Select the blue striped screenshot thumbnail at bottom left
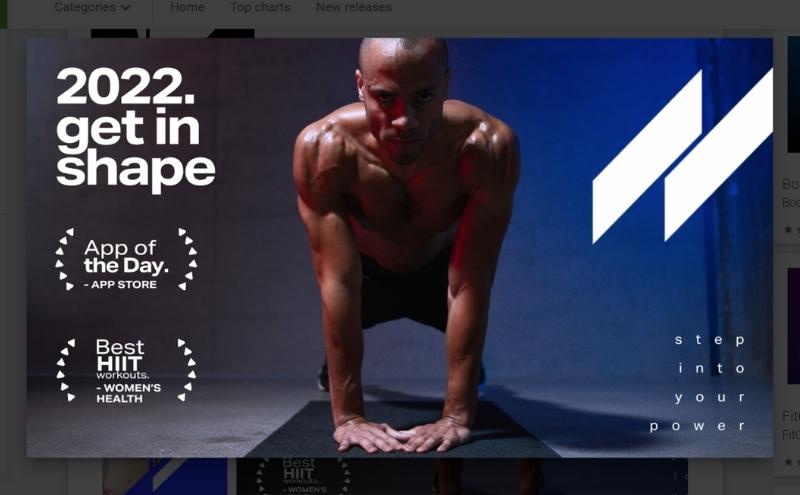800x495 pixels. (165, 477)
